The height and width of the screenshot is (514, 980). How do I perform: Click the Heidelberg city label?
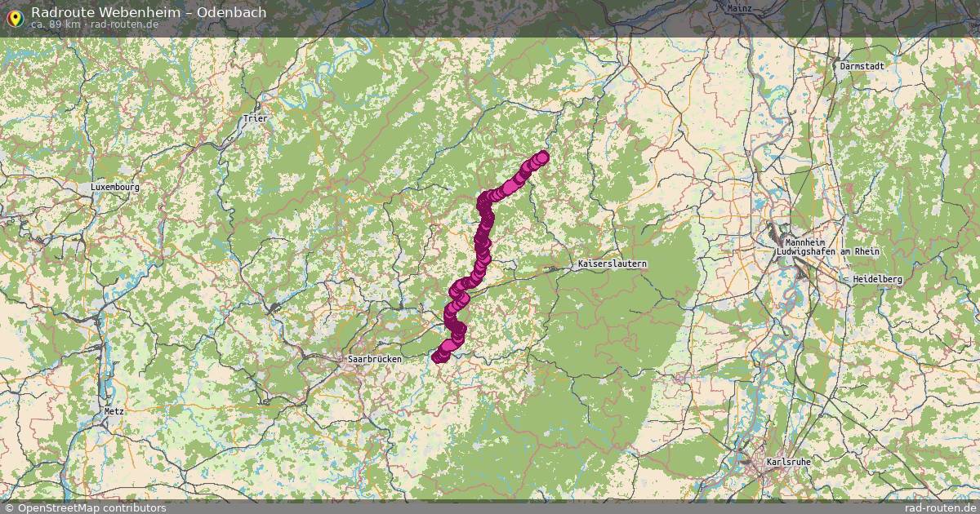[877, 279]
